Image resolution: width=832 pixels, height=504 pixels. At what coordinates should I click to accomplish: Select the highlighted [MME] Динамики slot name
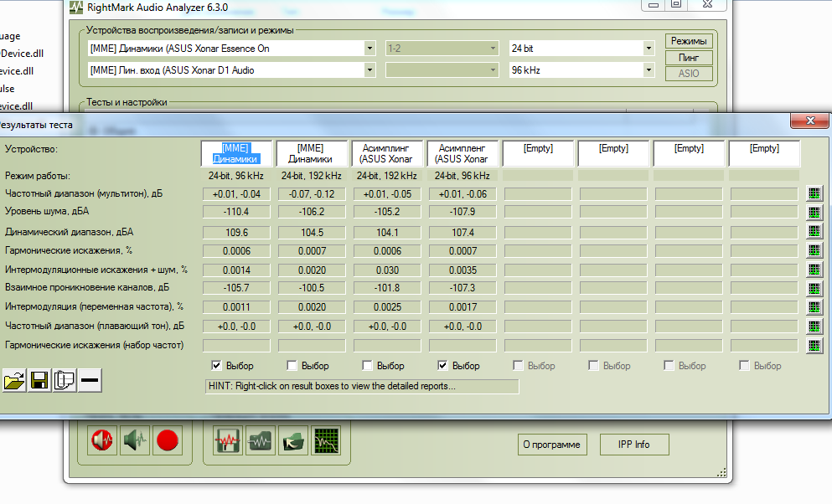pyautogui.click(x=235, y=154)
